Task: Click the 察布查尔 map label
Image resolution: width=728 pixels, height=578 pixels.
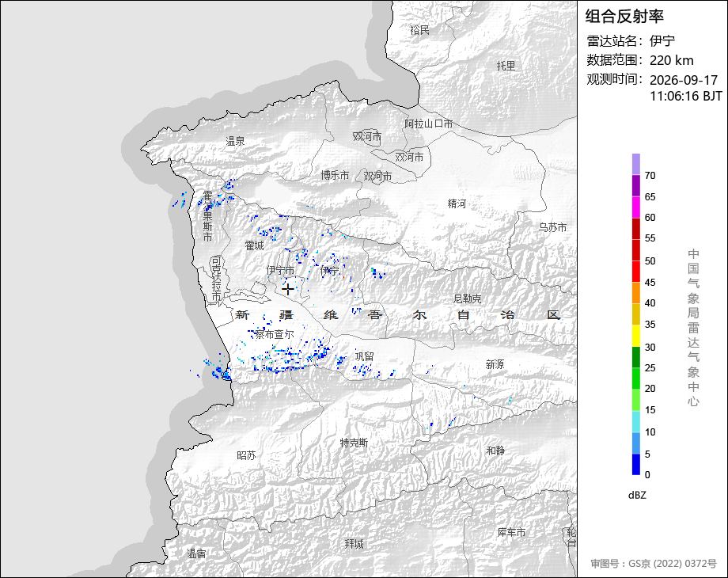Action: click(275, 334)
